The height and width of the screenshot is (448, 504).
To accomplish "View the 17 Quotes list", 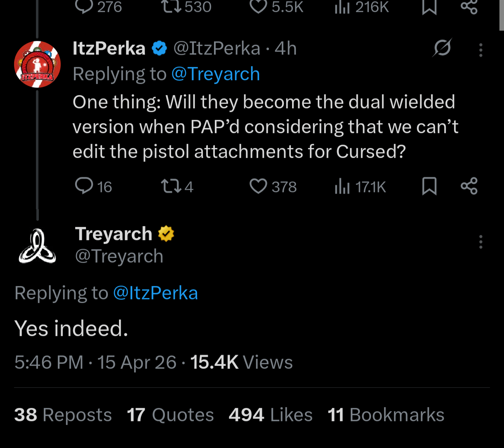I will coord(170,415).
